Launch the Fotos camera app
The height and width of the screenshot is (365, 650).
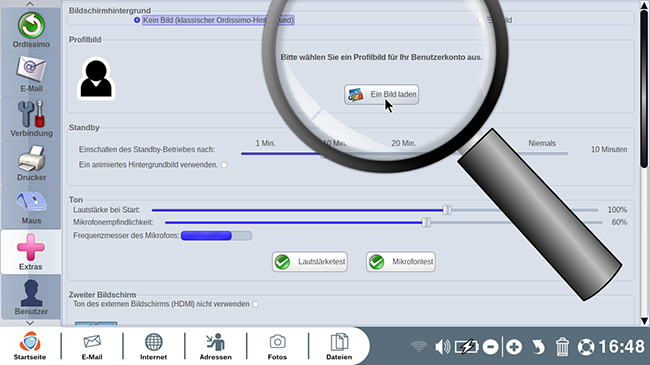(x=277, y=346)
